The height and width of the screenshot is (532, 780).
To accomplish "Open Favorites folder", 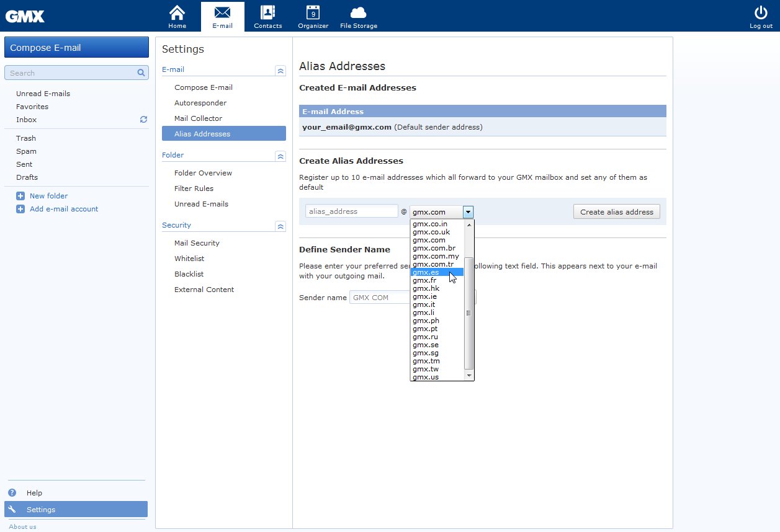I will [32, 107].
